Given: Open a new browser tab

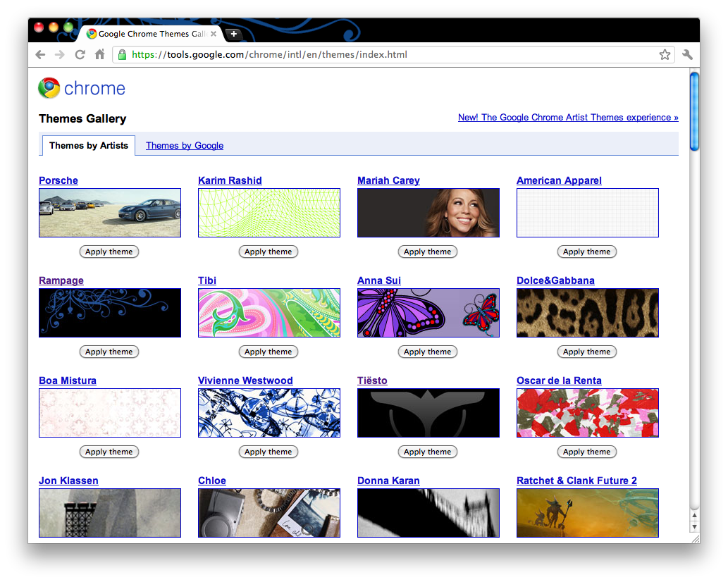Looking at the screenshot, I should coord(233,33).
